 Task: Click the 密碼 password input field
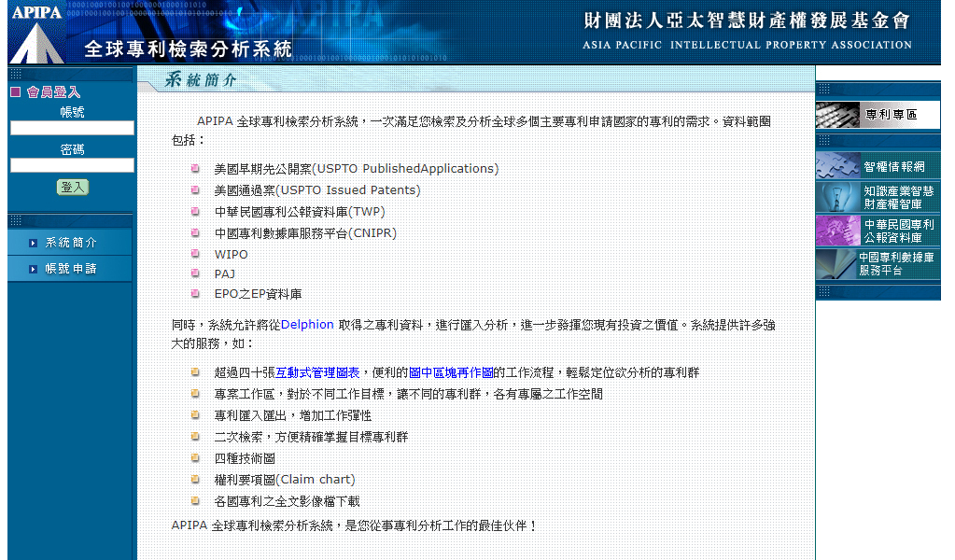[72, 165]
